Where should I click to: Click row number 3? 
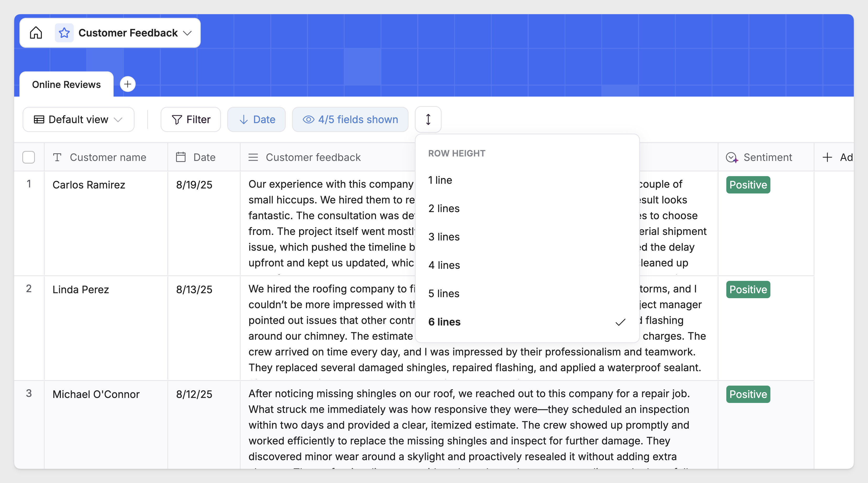click(29, 393)
